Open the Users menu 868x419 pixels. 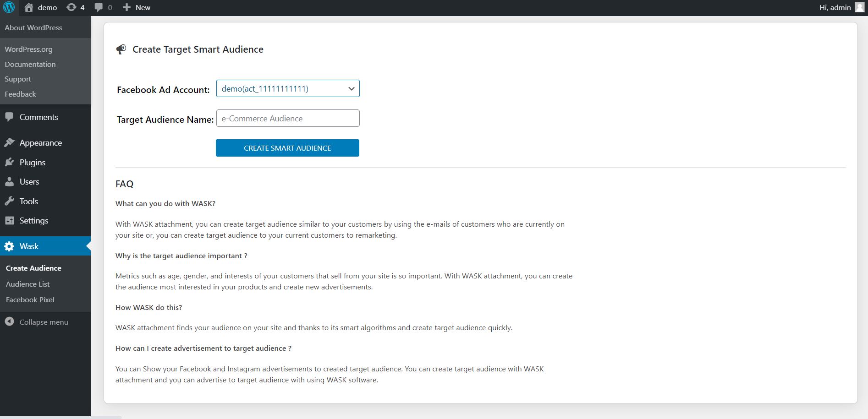pyautogui.click(x=29, y=182)
